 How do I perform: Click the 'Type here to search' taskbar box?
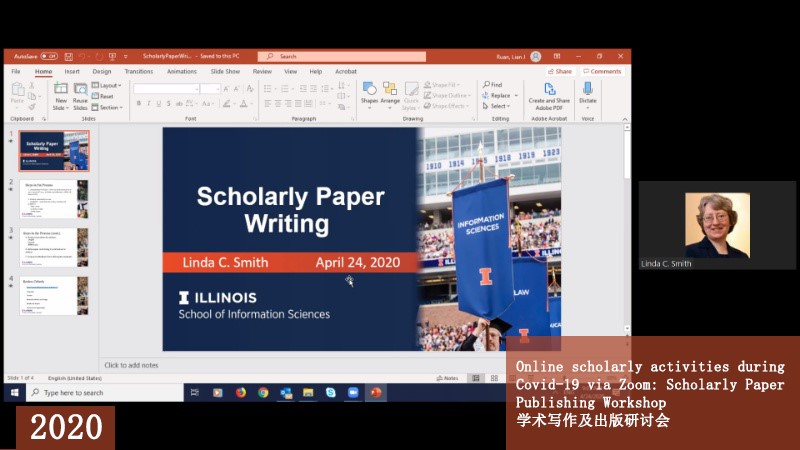coord(104,392)
